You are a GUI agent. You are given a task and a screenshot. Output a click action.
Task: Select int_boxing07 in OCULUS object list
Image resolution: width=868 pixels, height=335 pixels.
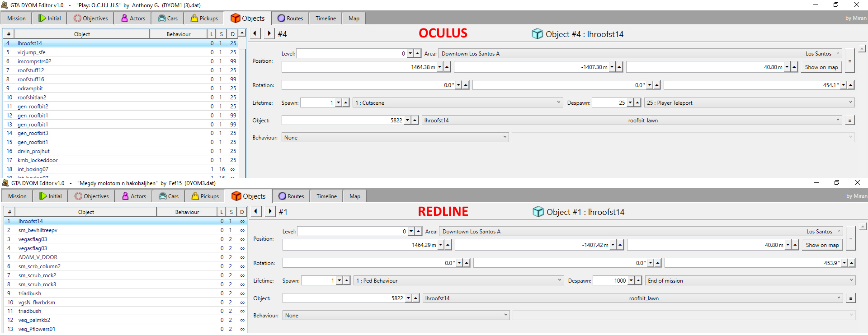pyautogui.click(x=121, y=169)
